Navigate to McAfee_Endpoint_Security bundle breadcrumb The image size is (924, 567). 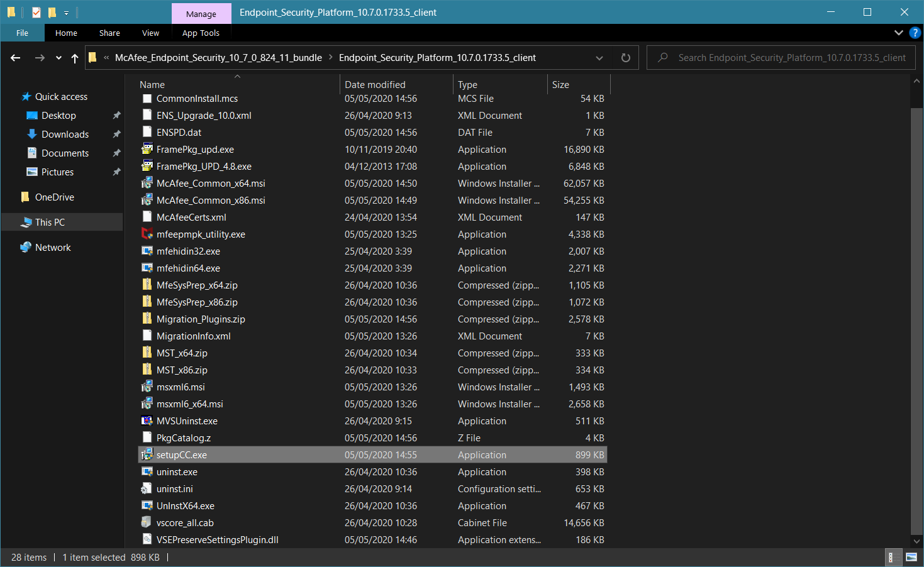(x=218, y=58)
